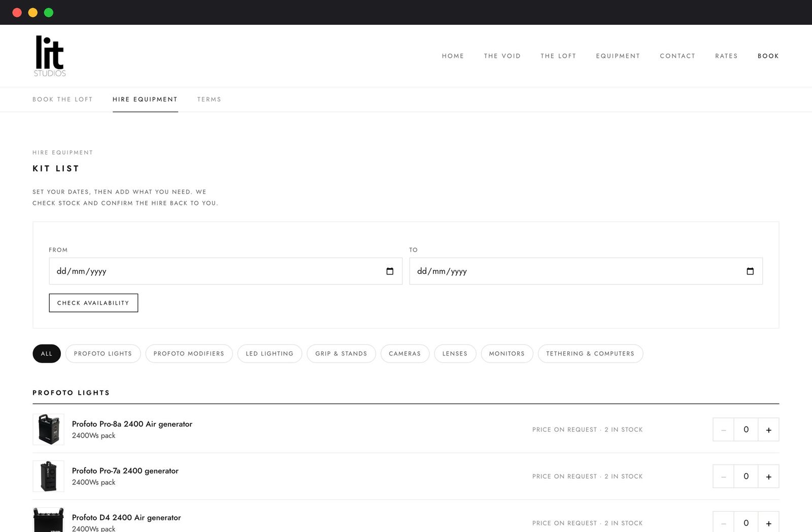This screenshot has width=812, height=532.
Task: Open the calendar picker in the To date field
Action: [750, 271]
